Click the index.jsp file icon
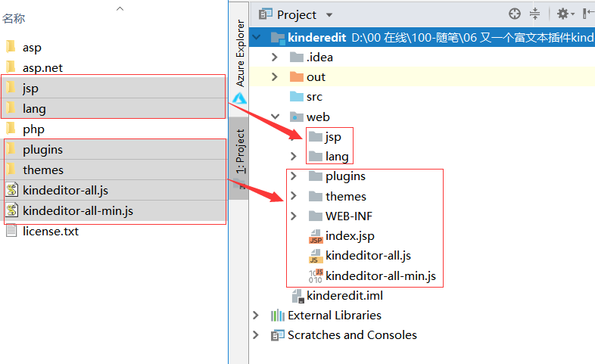 click(x=316, y=236)
